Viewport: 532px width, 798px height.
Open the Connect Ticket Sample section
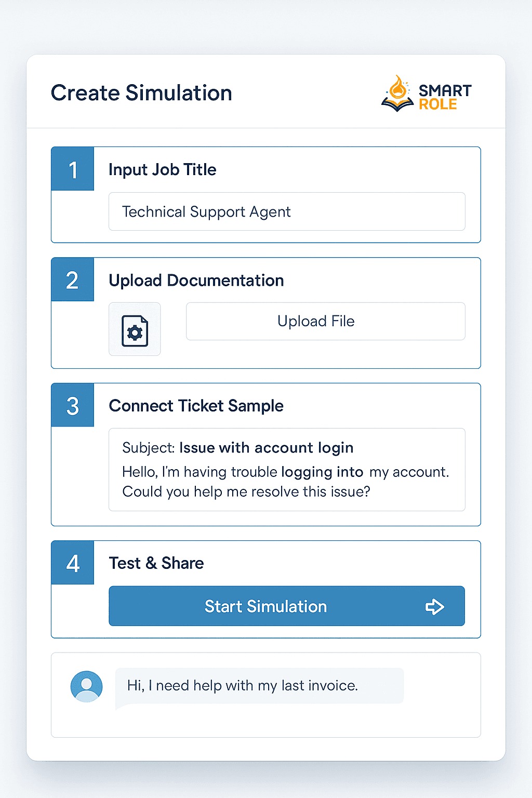coord(196,406)
